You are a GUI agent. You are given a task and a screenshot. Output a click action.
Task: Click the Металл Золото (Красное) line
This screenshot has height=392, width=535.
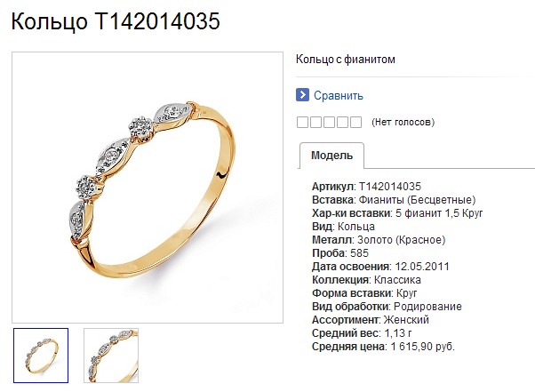(379, 240)
